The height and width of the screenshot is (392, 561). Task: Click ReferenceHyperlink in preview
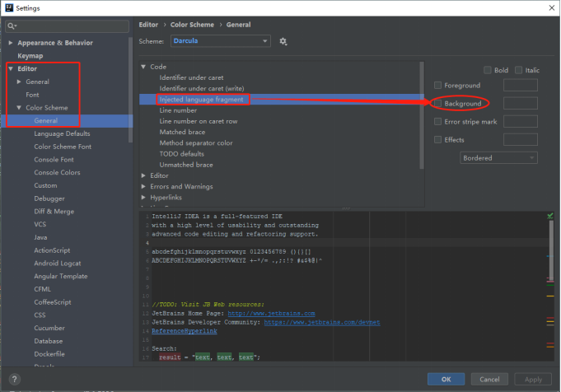tap(185, 331)
